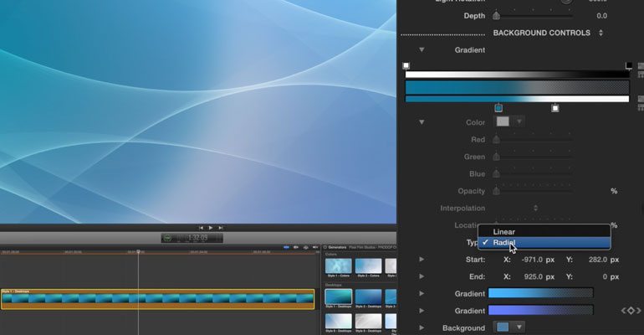Screen dimensions: 644x335
Task: Select Style 1 - Desktops generator thumbnail
Action: pos(339,296)
